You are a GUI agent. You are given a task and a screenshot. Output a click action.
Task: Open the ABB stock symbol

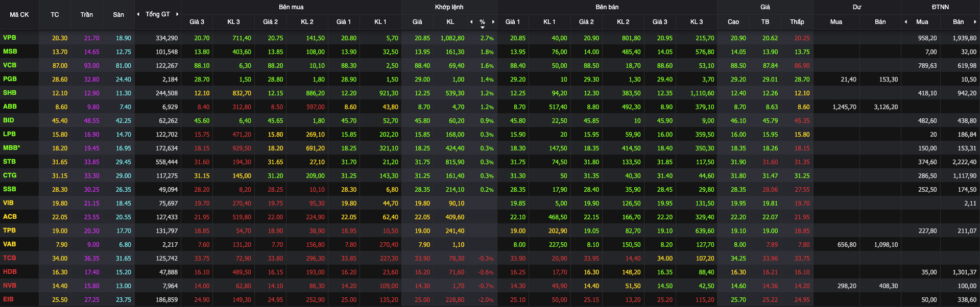(10, 107)
